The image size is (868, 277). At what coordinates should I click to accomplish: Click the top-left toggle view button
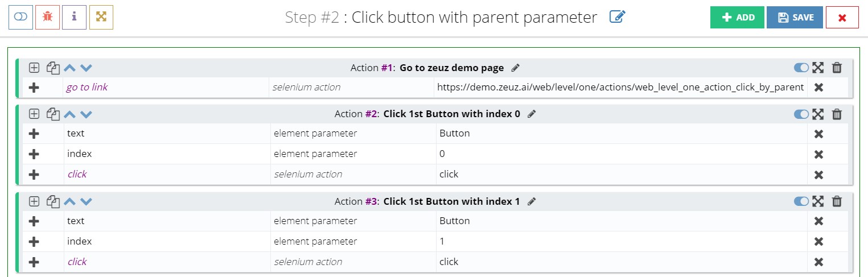click(20, 17)
